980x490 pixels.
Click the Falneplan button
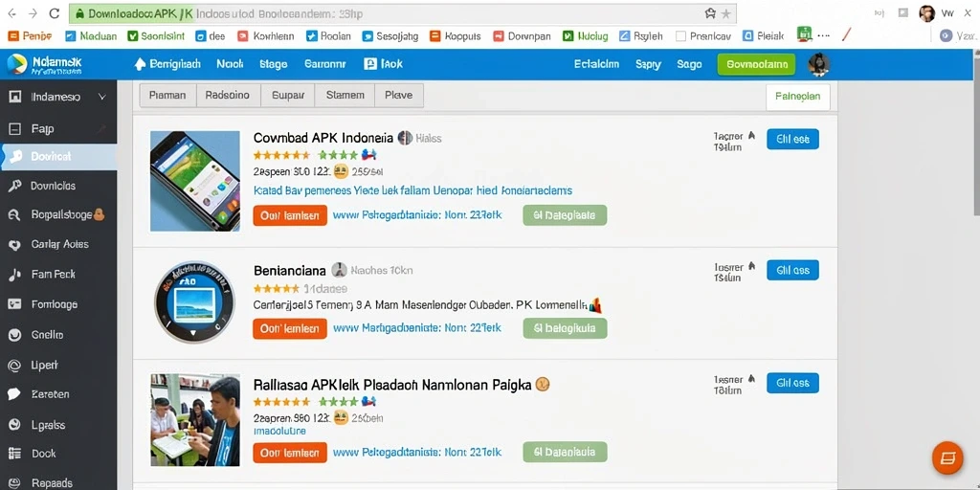[x=797, y=97]
